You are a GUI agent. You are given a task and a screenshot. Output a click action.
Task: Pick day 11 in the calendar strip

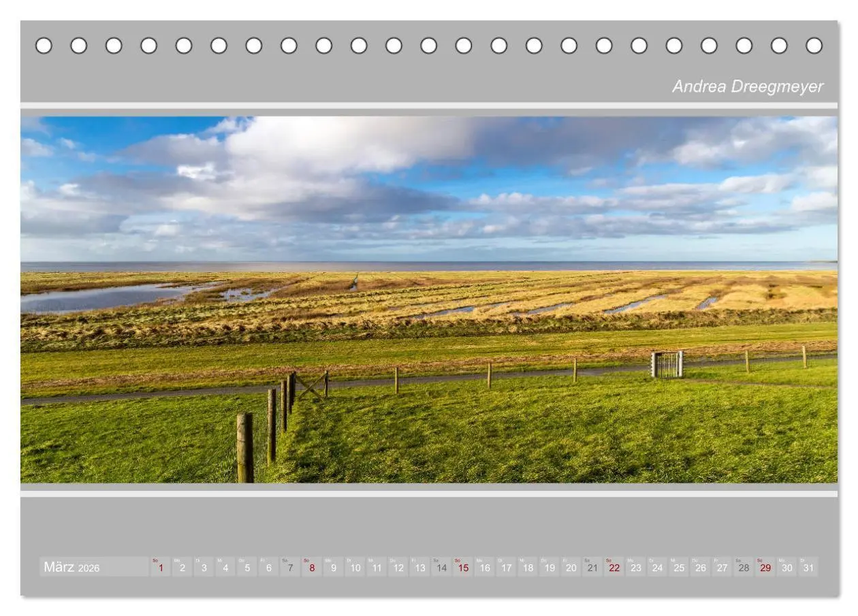(x=377, y=567)
